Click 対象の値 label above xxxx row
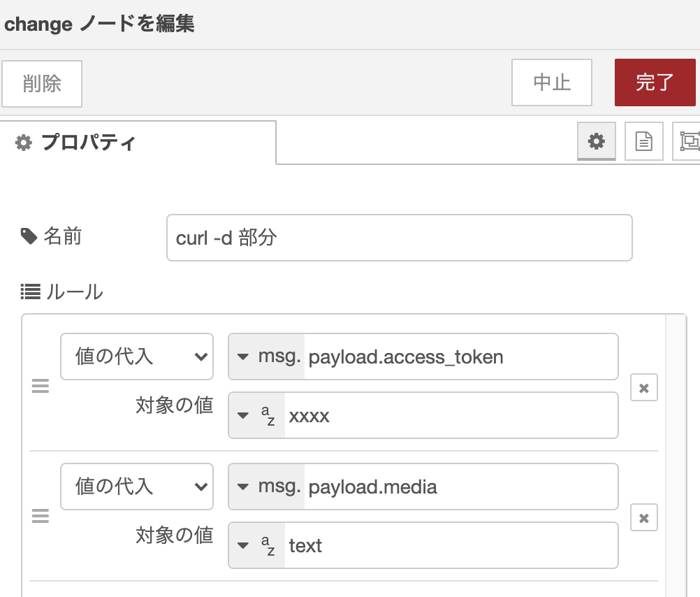The height and width of the screenshot is (597, 700). click(175, 405)
